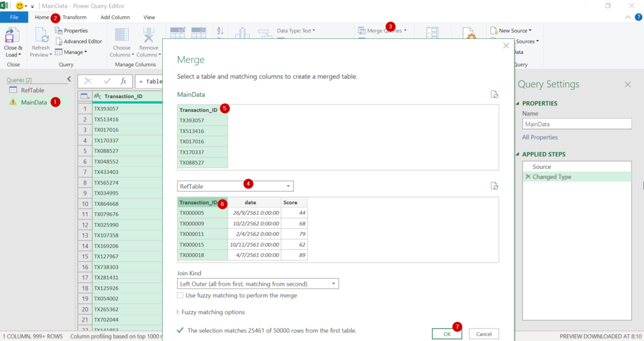Switch to the Add Column ribbon tab

[x=115, y=17]
